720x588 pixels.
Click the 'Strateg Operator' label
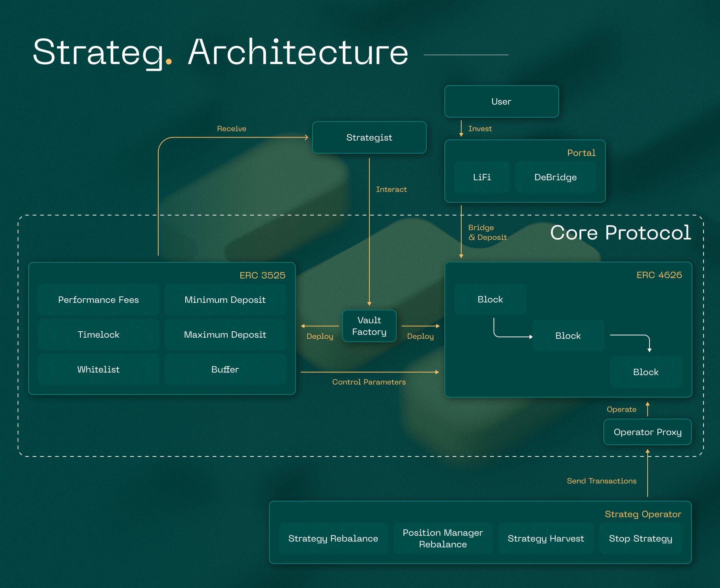coord(643,514)
